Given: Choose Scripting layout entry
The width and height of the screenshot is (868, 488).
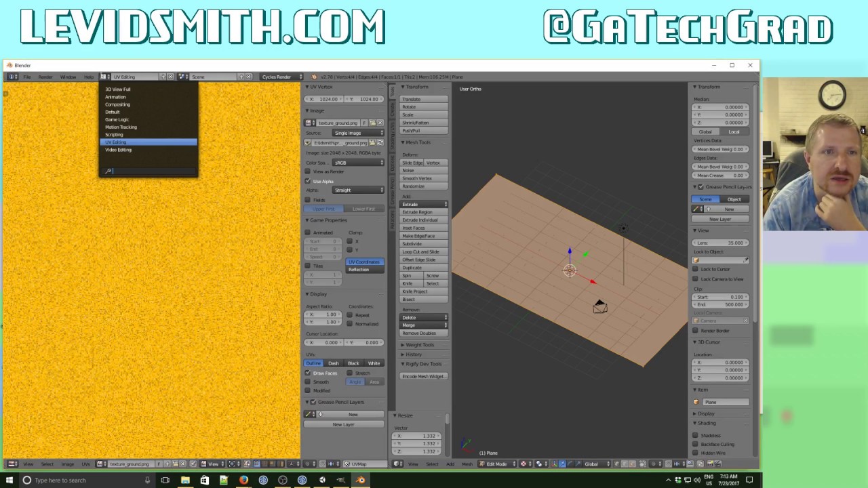Looking at the screenshot, I should pos(149,134).
